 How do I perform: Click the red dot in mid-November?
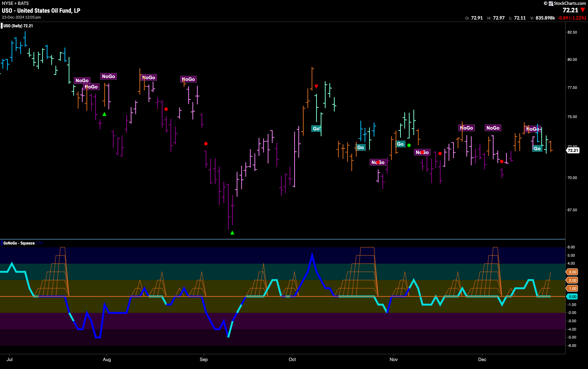(440, 153)
